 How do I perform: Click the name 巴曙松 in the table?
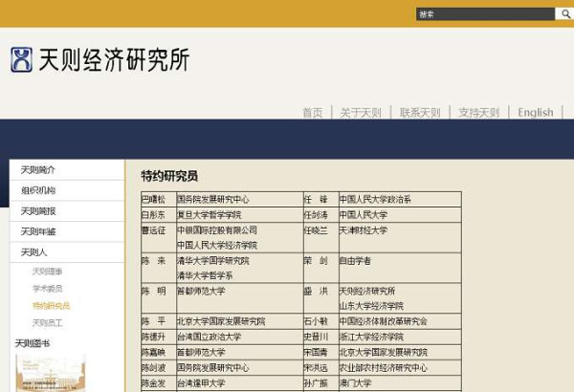coord(153,200)
